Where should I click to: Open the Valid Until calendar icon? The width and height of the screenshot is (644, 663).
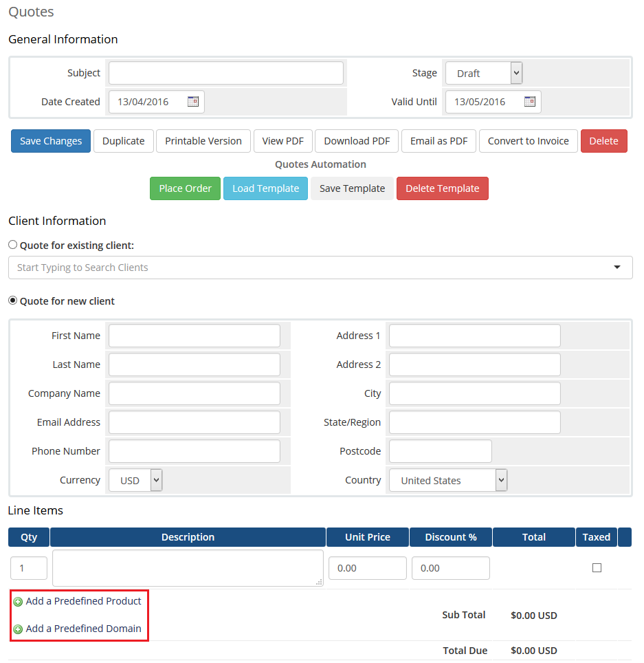529,102
